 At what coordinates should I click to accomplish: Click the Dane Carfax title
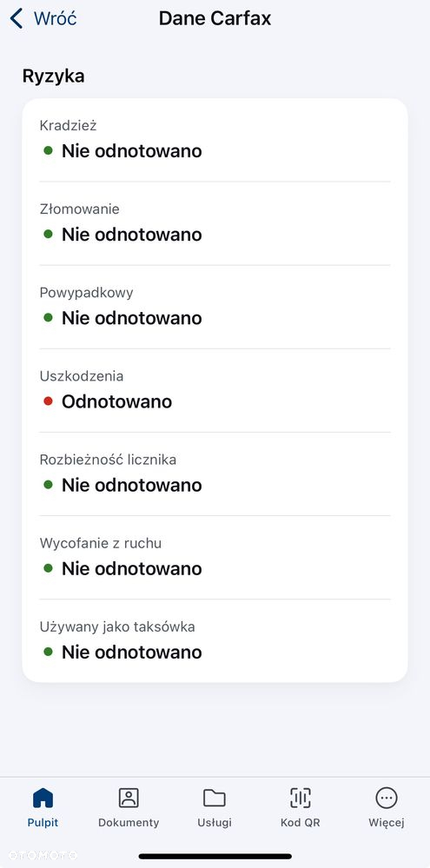coord(215,18)
